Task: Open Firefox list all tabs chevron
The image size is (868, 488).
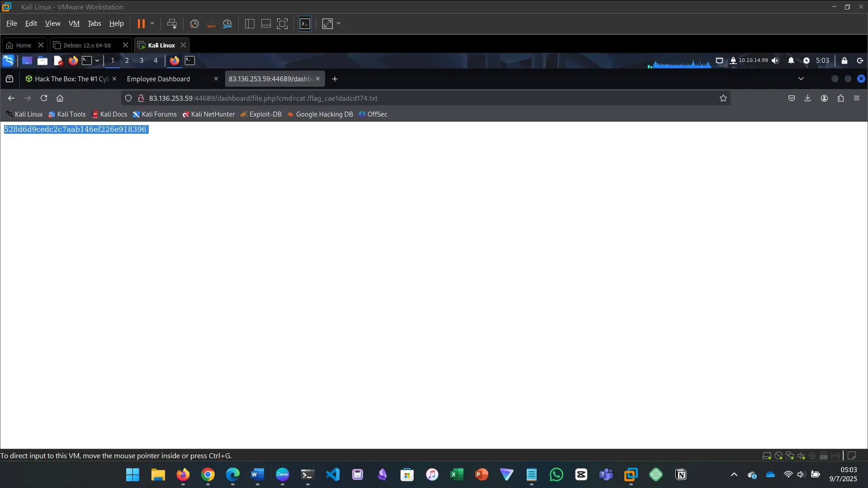Action: pyautogui.click(x=801, y=79)
